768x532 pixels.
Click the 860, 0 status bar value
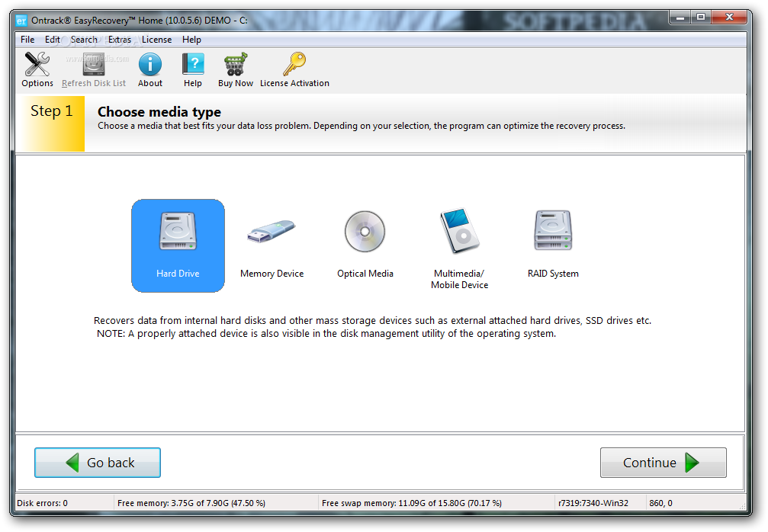(x=660, y=503)
